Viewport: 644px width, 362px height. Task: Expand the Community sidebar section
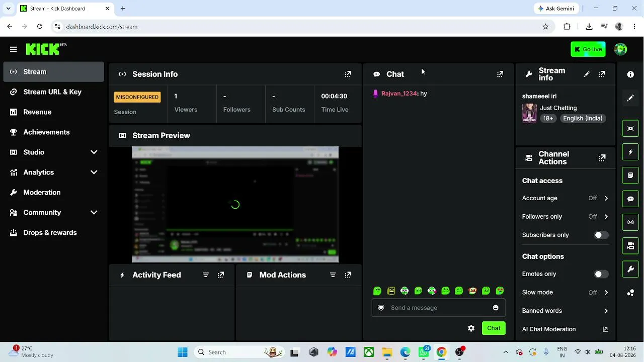coord(53,213)
